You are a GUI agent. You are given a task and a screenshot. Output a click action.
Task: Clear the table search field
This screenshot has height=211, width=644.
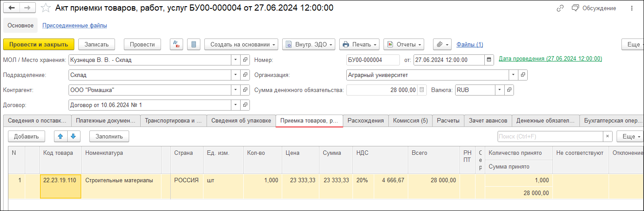point(608,136)
